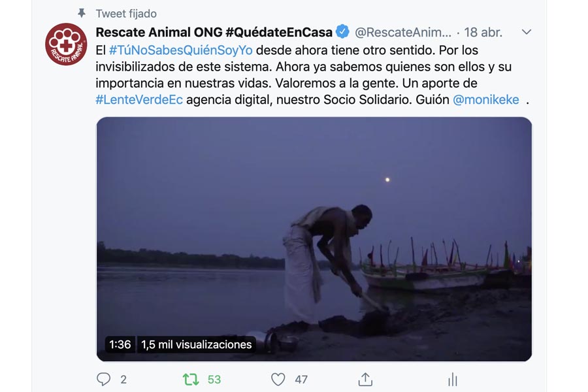Viewport: 588px width, 392px height.
Task: Like the tweet with the heart icon
Action: (278, 380)
